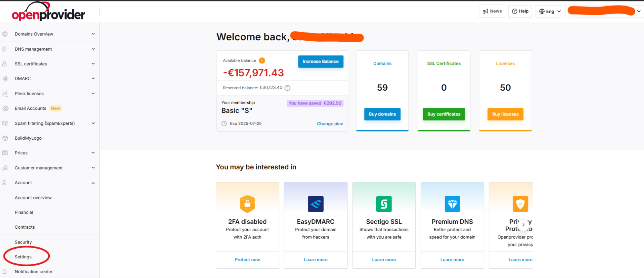This screenshot has height=278, width=644.
Task: Open the user account dropdown arrow
Action: (639, 11)
